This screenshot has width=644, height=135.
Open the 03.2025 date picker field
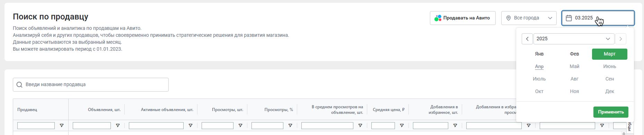pyautogui.click(x=598, y=18)
